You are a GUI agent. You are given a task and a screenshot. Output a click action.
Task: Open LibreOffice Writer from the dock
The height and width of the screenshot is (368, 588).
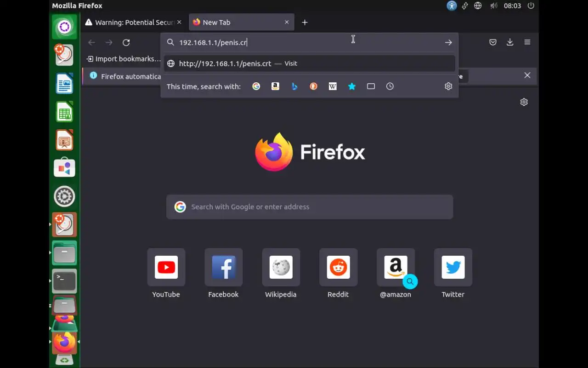(64, 84)
